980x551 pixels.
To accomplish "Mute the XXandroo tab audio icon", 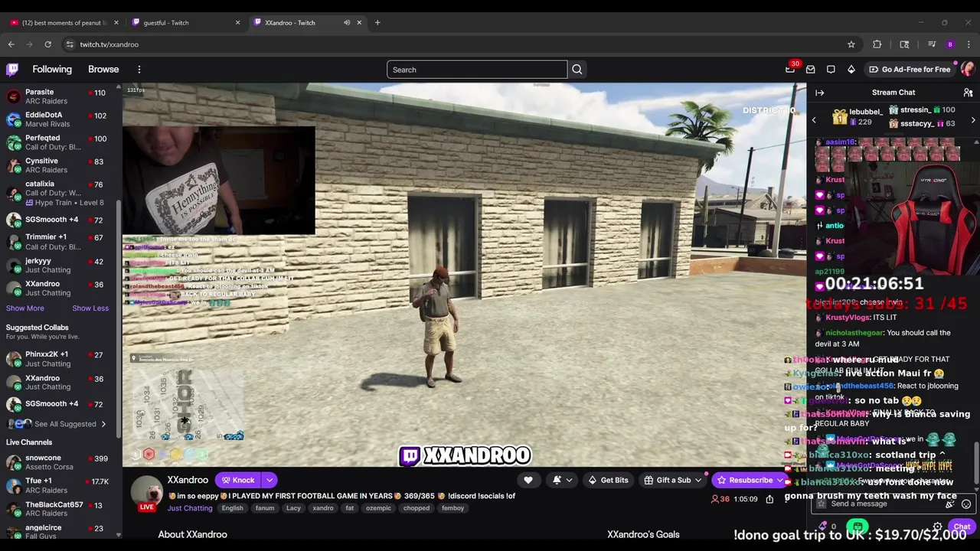I will pyautogui.click(x=346, y=23).
